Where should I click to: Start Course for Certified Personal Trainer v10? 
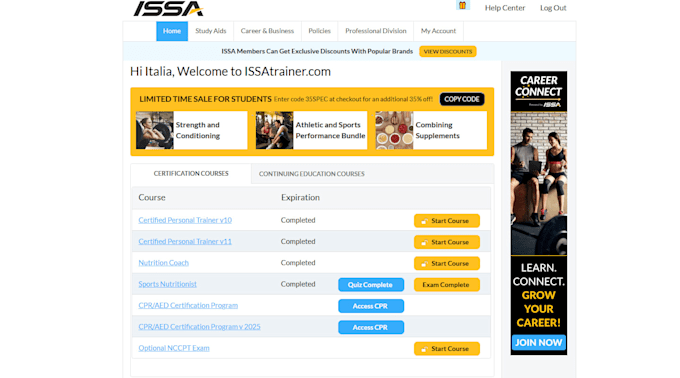coord(447,221)
